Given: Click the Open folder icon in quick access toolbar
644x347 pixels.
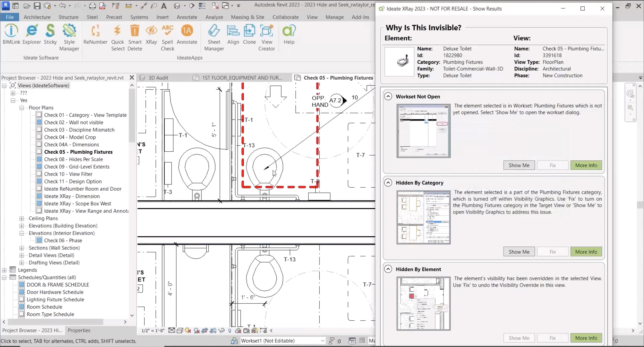Looking at the screenshot, I should [x=27, y=6].
